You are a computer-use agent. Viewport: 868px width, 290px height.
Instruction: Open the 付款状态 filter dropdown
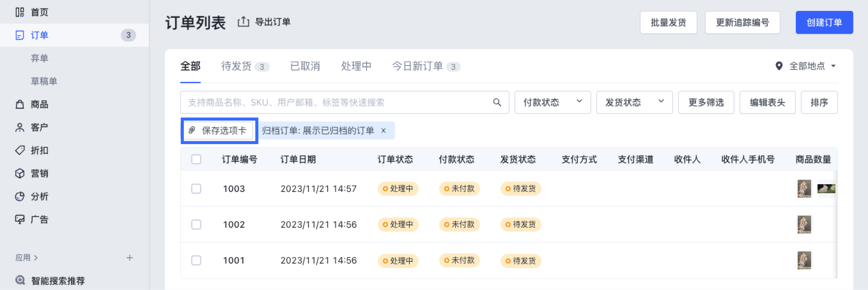[x=552, y=102]
